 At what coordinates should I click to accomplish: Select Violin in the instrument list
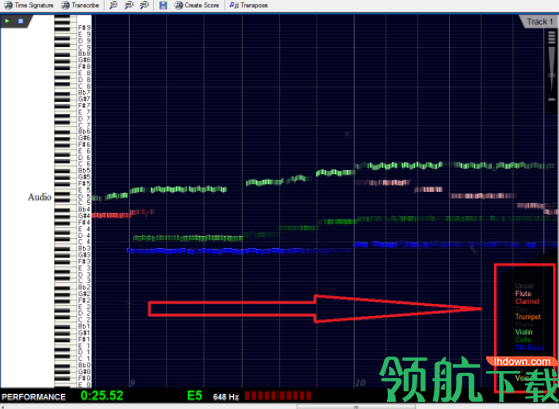[x=523, y=332]
